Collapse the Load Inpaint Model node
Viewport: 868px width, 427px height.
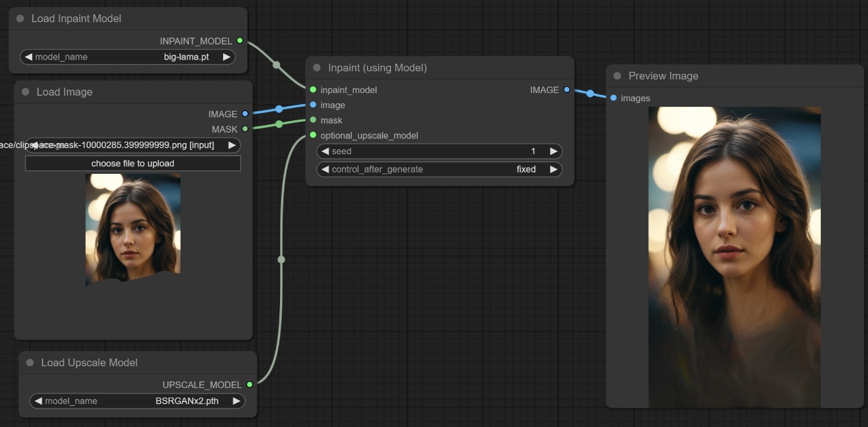(21, 18)
